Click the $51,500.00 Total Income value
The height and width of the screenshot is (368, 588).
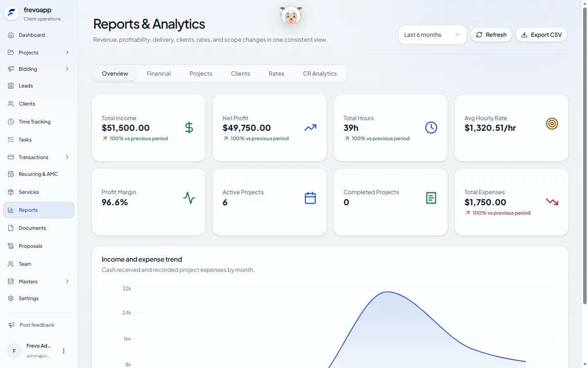click(126, 128)
